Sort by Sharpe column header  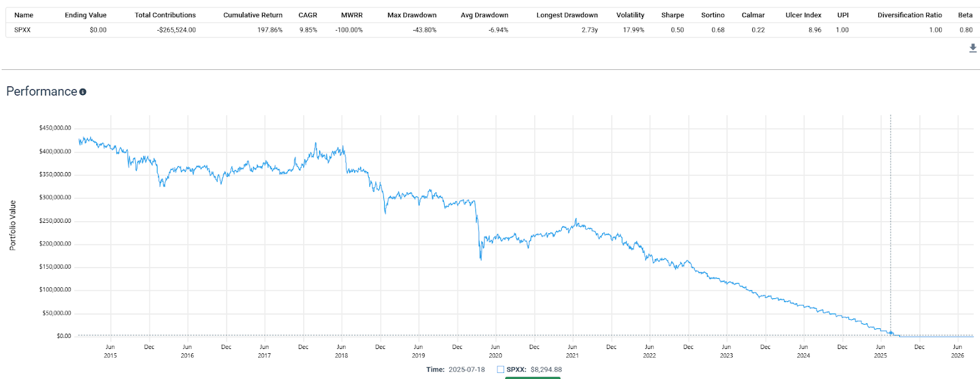tap(673, 15)
